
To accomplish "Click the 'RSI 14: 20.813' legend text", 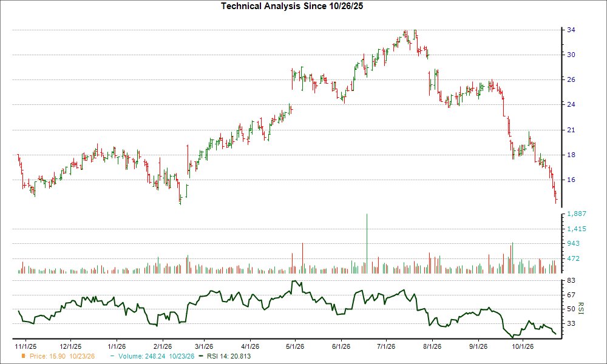I will (x=229, y=356).
